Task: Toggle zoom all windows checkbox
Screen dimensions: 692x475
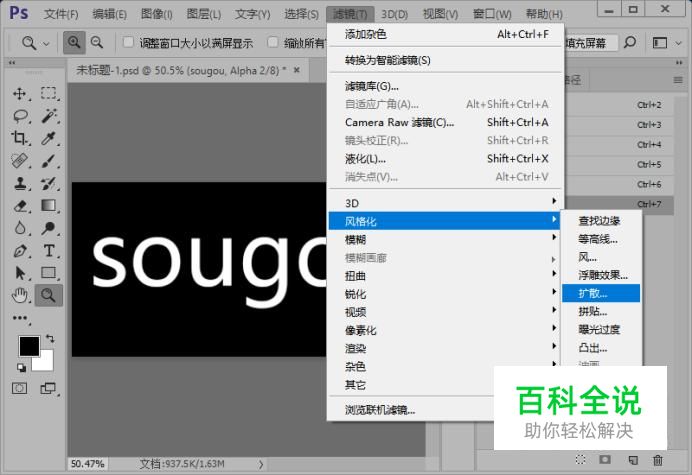Action: click(273, 42)
